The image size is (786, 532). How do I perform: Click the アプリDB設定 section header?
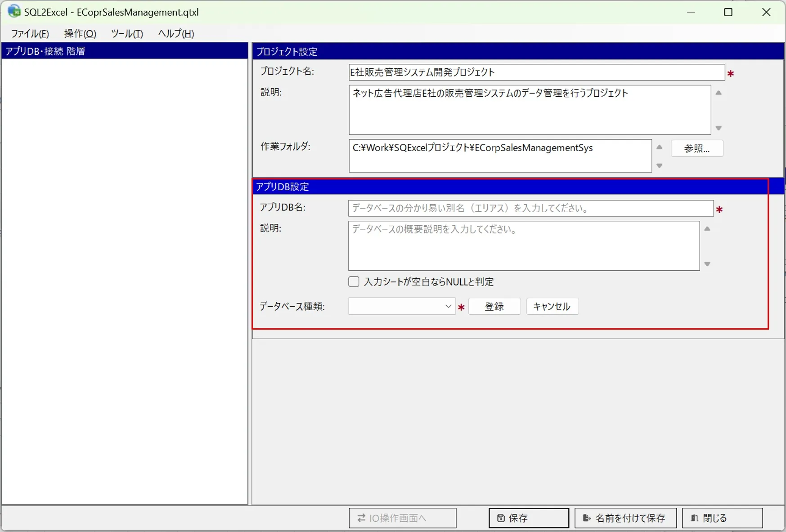point(518,186)
